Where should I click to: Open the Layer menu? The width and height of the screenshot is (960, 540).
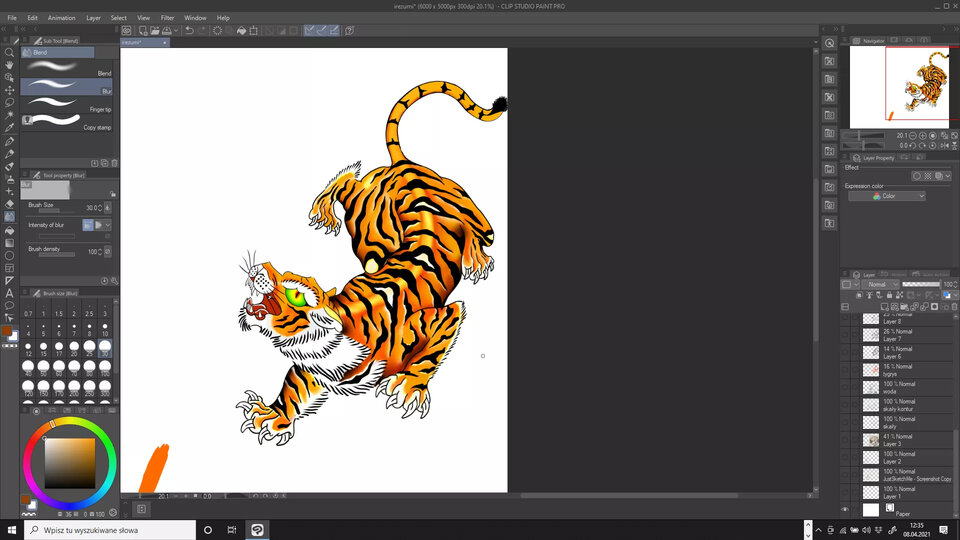click(x=93, y=18)
